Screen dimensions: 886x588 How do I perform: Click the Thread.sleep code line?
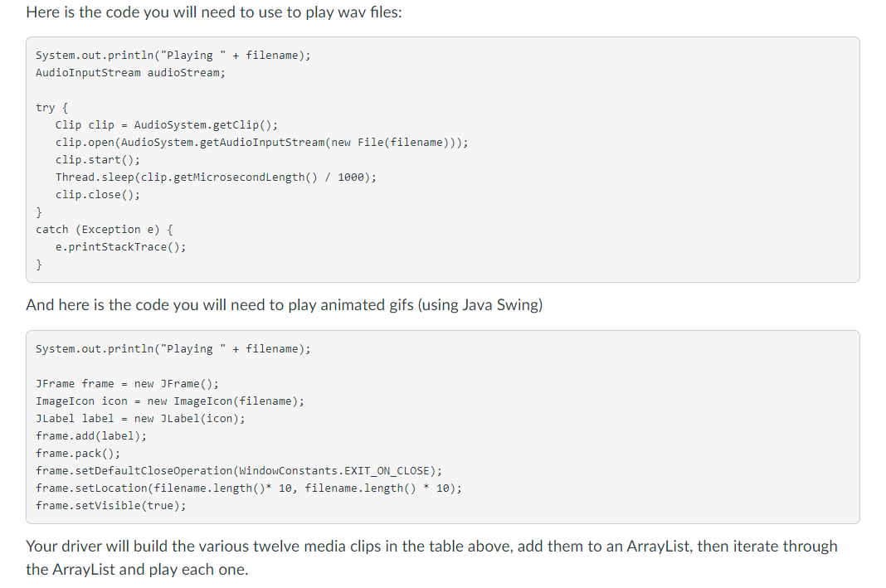216,177
